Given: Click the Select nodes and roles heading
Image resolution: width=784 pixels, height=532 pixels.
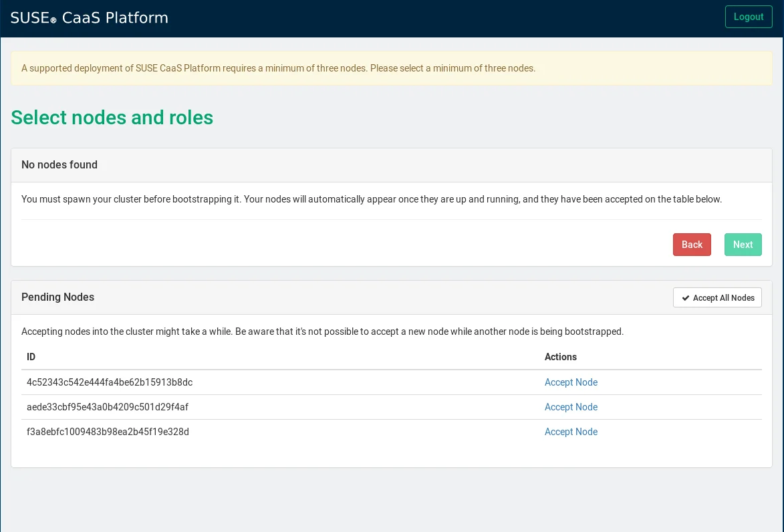Looking at the screenshot, I should pyautogui.click(x=112, y=118).
